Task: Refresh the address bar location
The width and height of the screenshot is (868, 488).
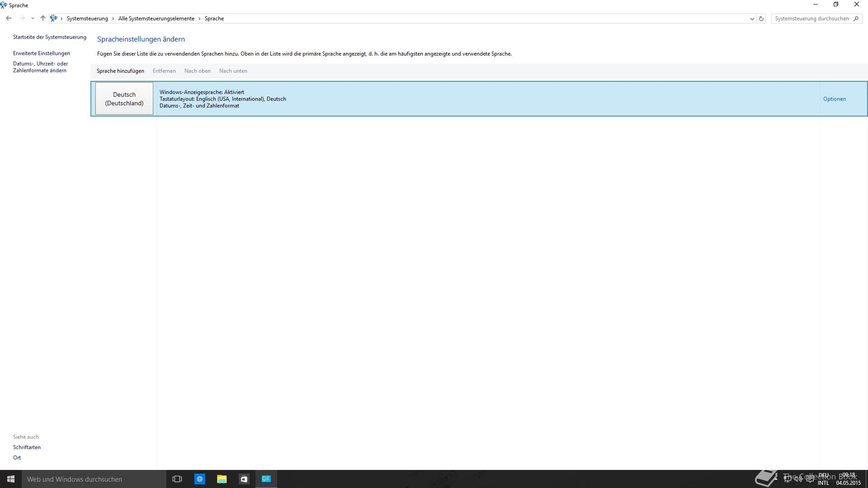Action: (761, 19)
